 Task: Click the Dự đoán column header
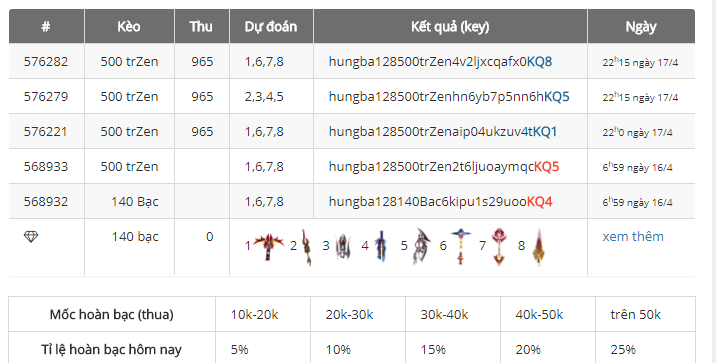[271, 26]
